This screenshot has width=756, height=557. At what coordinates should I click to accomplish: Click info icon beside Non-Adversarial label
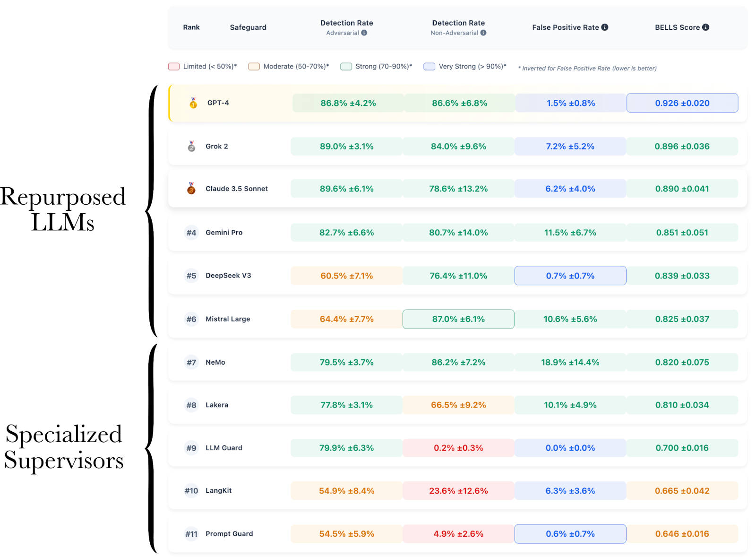[483, 33]
